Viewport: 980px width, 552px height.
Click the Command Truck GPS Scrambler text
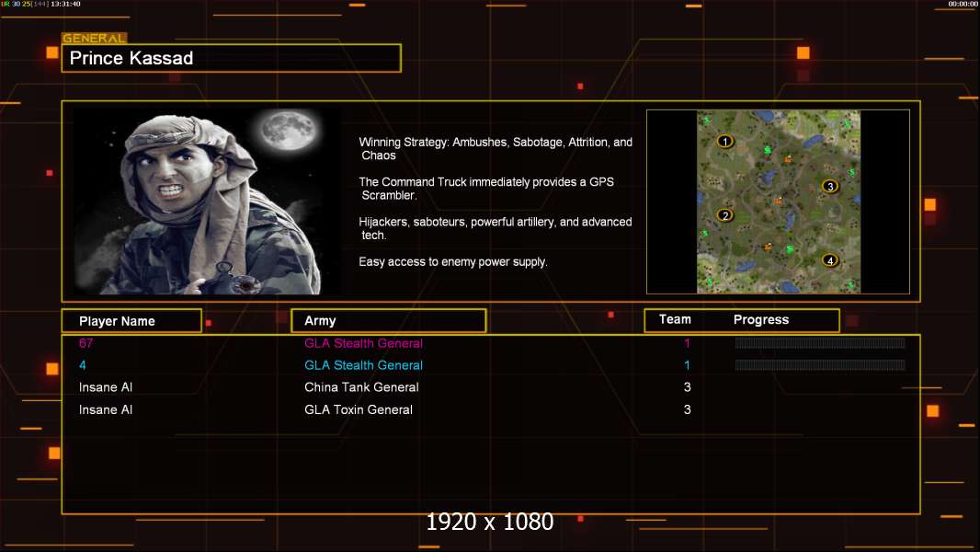tap(486, 189)
